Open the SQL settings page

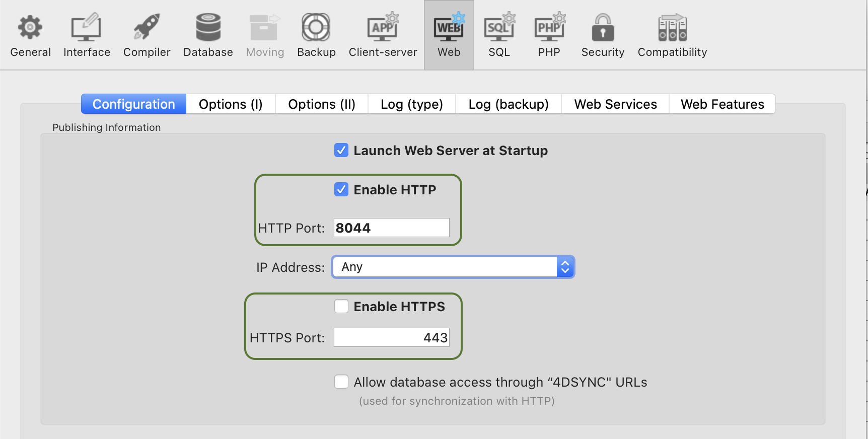click(499, 35)
